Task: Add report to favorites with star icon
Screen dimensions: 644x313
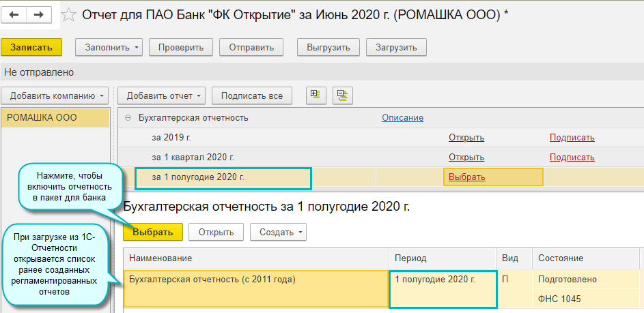Action: 69,14
